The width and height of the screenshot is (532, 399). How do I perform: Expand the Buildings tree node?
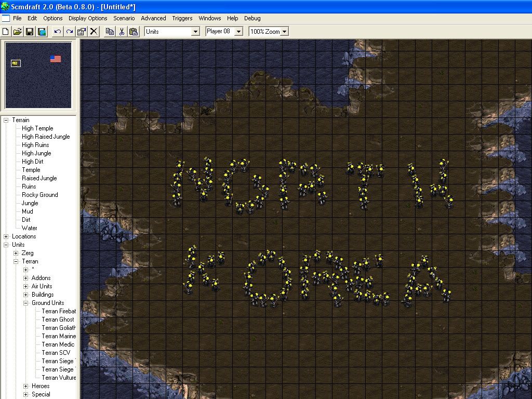[25, 295]
